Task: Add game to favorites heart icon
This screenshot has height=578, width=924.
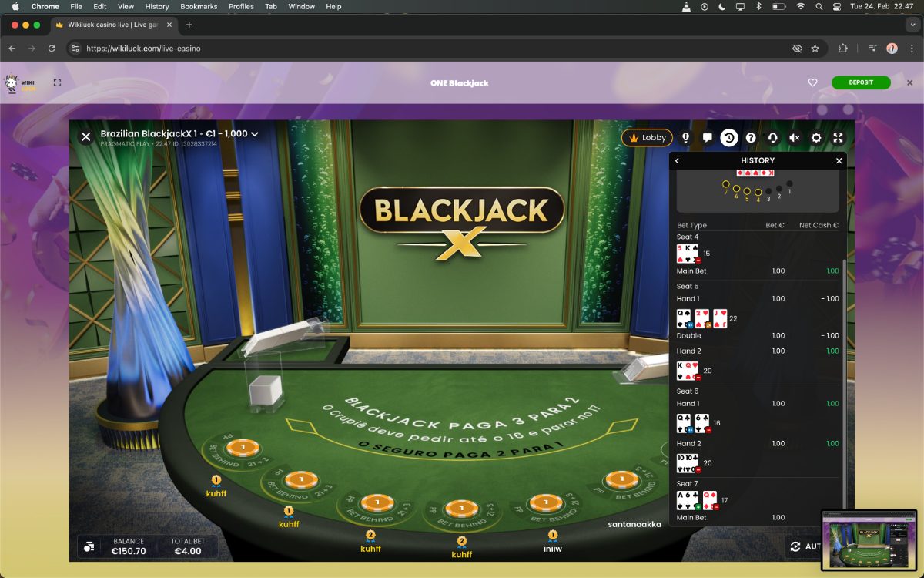Action: 812,82
